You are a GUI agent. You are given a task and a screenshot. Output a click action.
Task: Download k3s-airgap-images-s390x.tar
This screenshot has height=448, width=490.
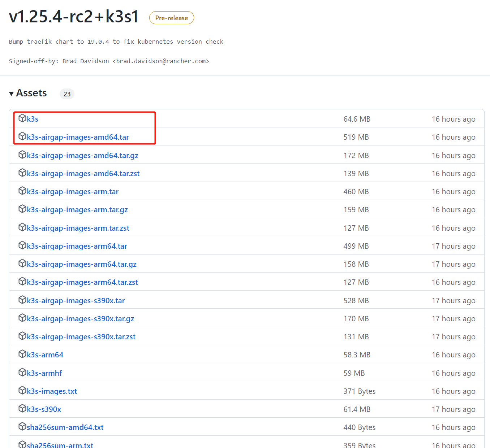tap(76, 301)
